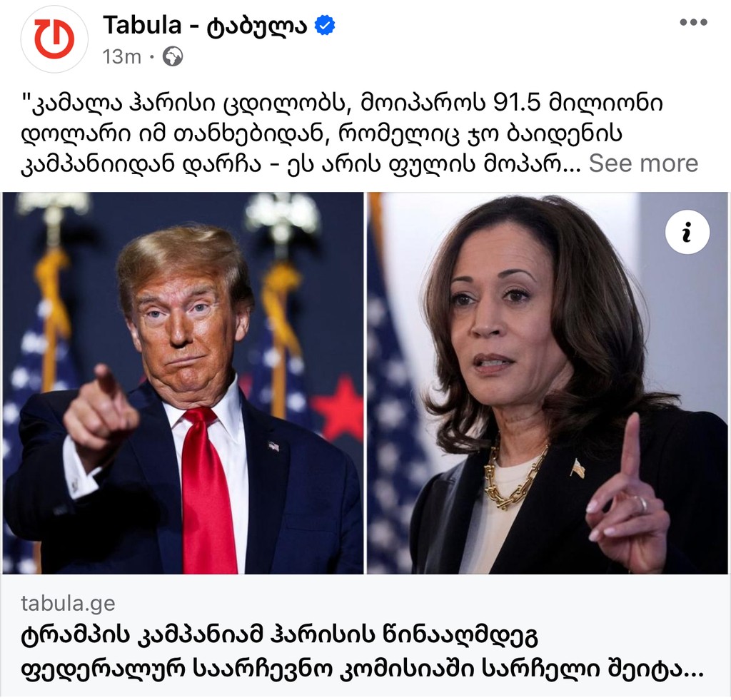Screen dimensions: 731x700
Task: Click the gold chain necklace in right photo
Action: tap(513, 476)
